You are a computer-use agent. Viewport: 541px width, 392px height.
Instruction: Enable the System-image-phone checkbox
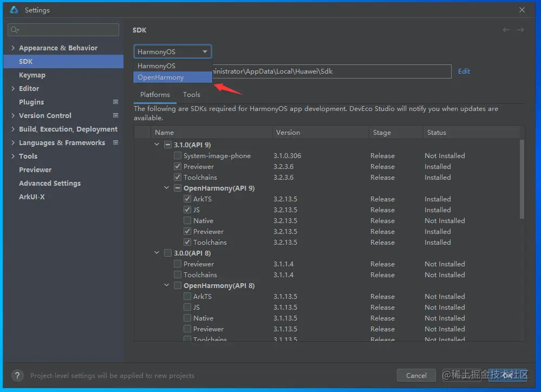178,155
